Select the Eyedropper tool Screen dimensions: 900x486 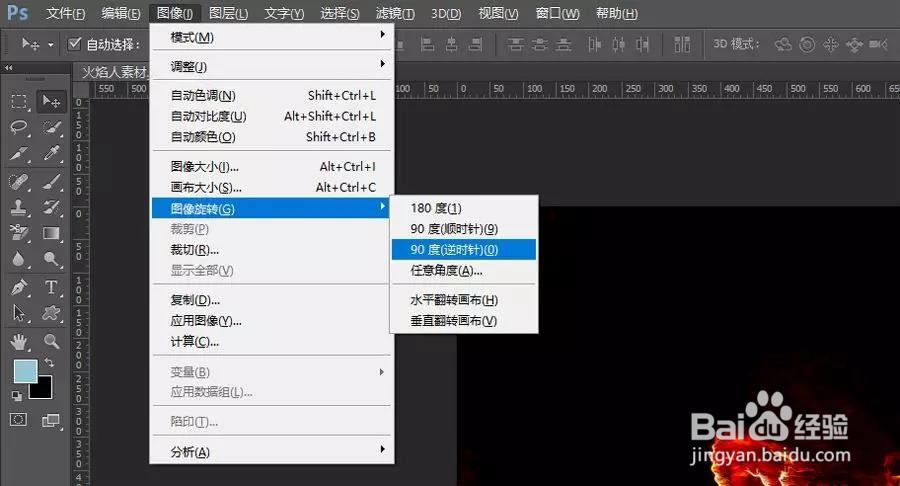pyautogui.click(x=51, y=153)
